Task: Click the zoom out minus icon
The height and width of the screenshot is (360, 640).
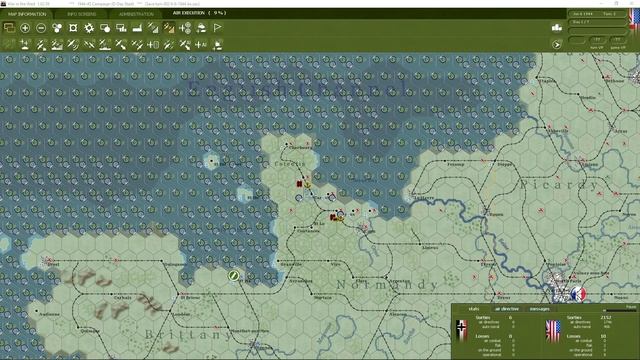Action: [x=41, y=28]
